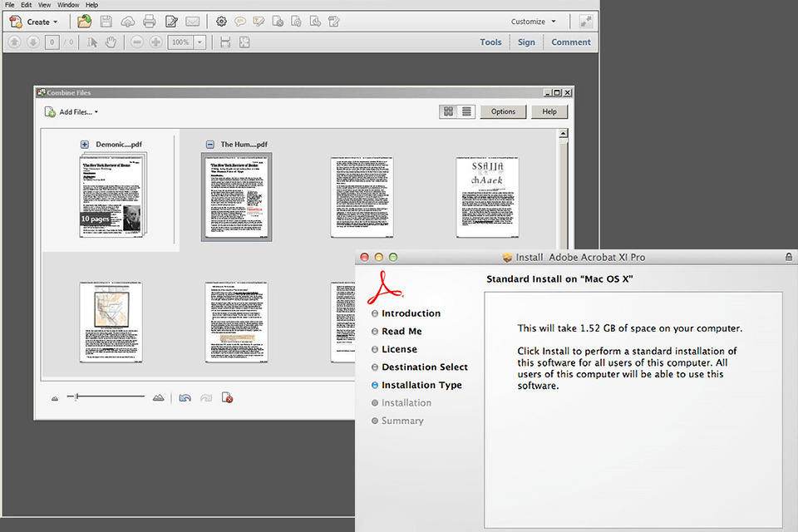Open the settings gear icon in toolbar
The width and height of the screenshot is (798, 532).
221,21
